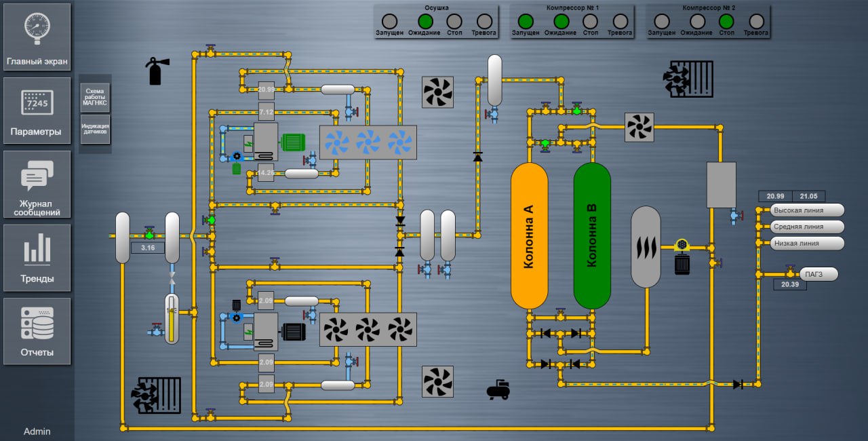Click Осушка Стоп indicator lamp
The width and height of the screenshot is (868, 441).
point(454,21)
